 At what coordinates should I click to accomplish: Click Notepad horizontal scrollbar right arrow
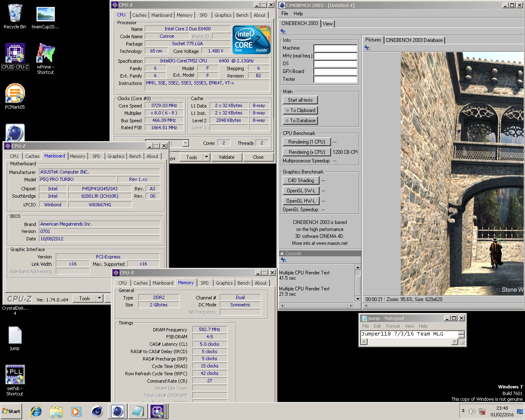tap(455, 342)
